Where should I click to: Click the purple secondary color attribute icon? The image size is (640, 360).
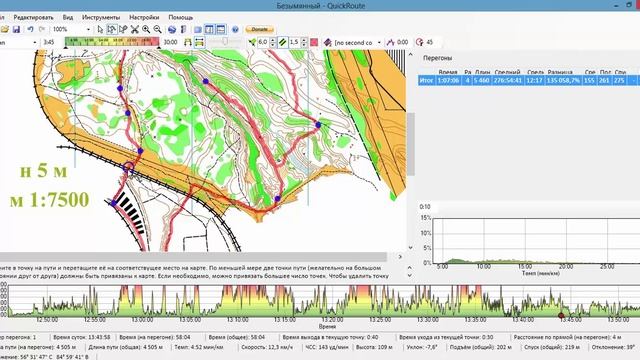click(x=327, y=42)
